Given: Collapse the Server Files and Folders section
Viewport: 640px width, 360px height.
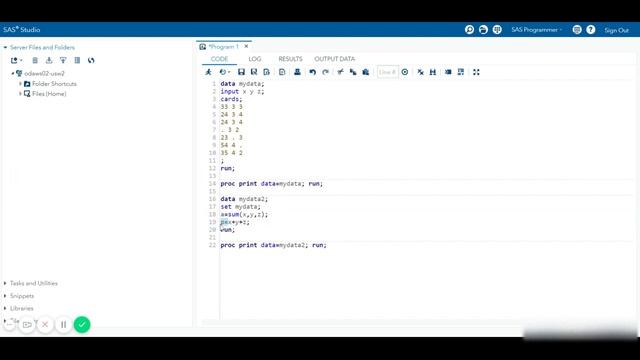Looking at the screenshot, I should 5,47.
